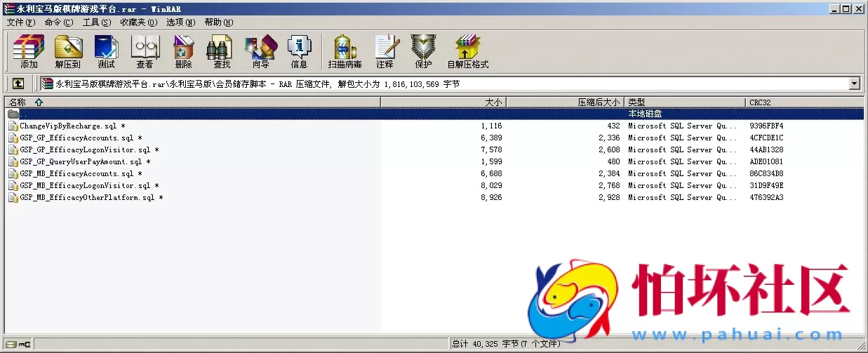
Task: Choose 自解压格式 (SFX) toolbar icon
Action: (x=467, y=51)
